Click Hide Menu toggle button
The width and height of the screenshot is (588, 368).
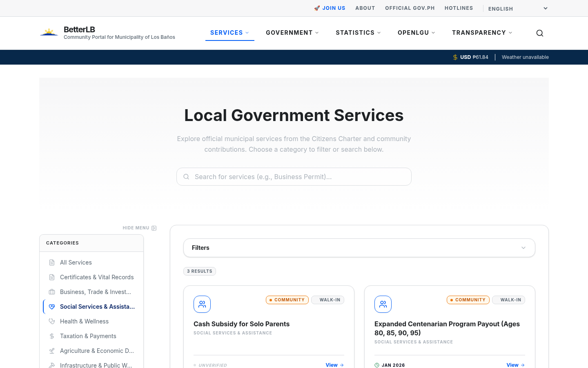click(x=140, y=228)
